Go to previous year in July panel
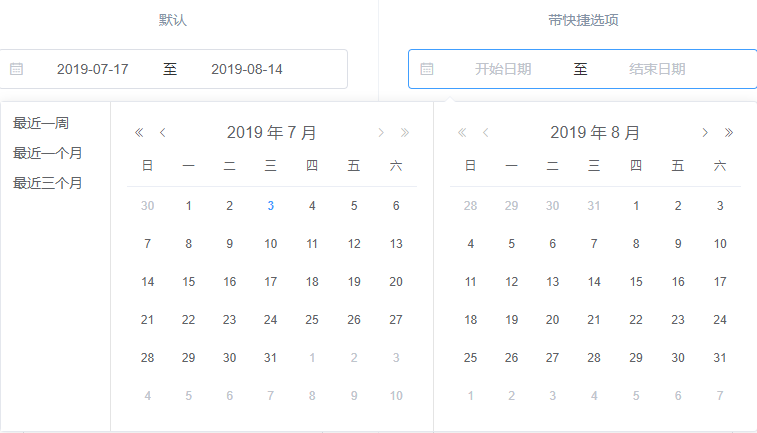This screenshot has width=757, height=433. (x=139, y=132)
